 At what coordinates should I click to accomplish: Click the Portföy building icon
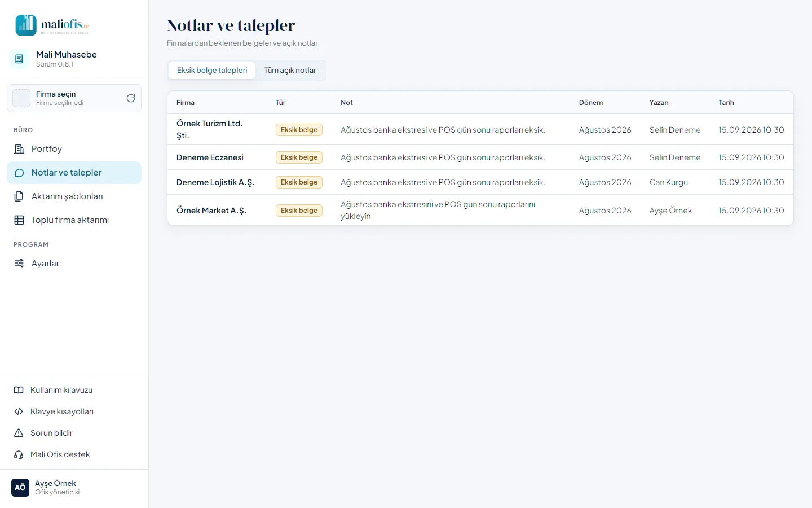tap(19, 149)
